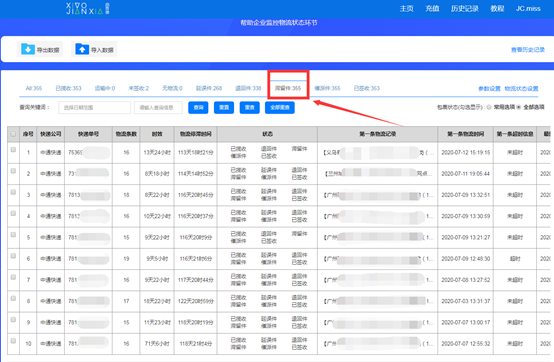Click the 快递公司 column header
This screenshot has height=362, width=554.
(x=51, y=134)
